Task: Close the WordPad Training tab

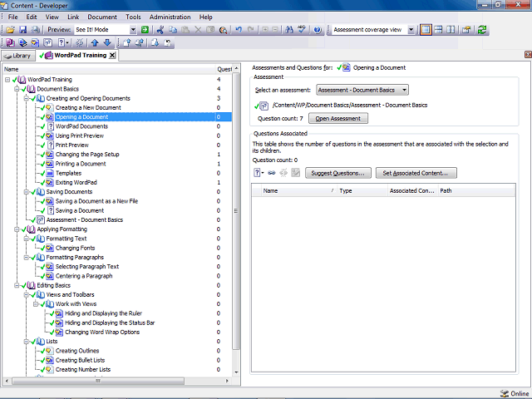Action: tap(112, 56)
